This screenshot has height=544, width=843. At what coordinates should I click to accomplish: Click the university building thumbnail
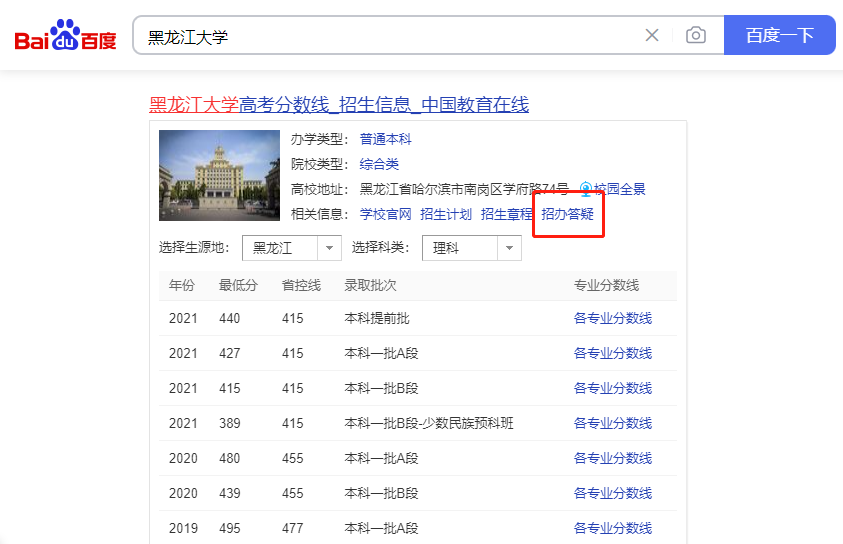coord(219,176)
